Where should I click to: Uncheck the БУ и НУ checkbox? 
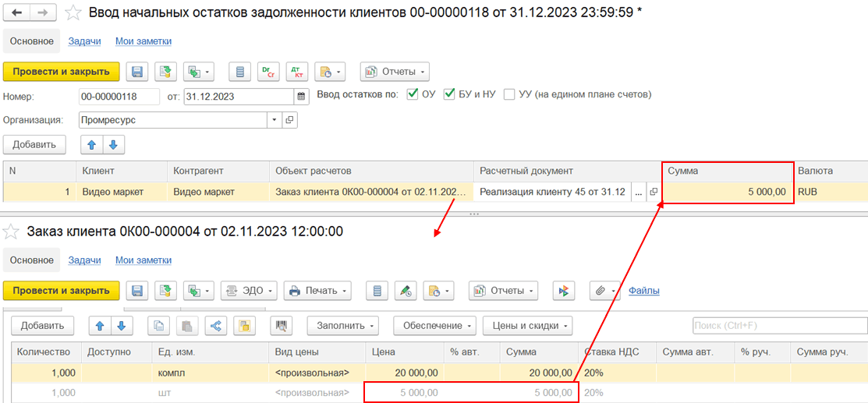click(449, 94)
